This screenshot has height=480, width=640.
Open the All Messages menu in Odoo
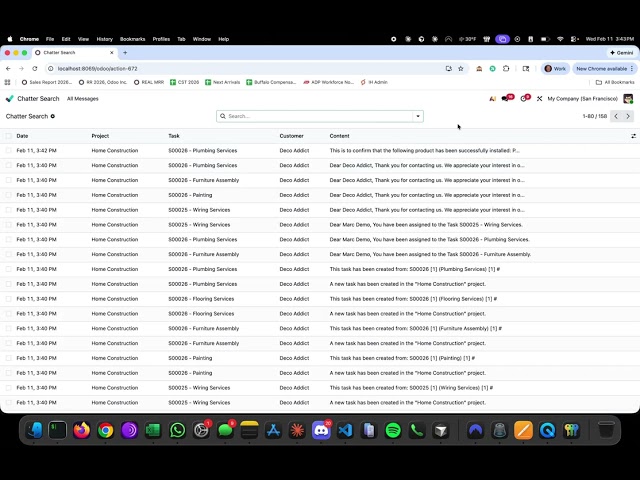coord(82,99)
